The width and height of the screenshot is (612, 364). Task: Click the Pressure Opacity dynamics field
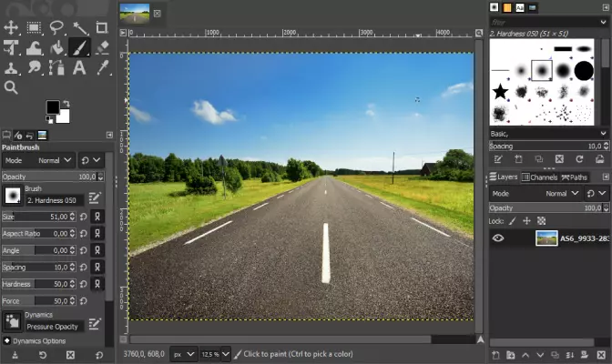point(55,327)
